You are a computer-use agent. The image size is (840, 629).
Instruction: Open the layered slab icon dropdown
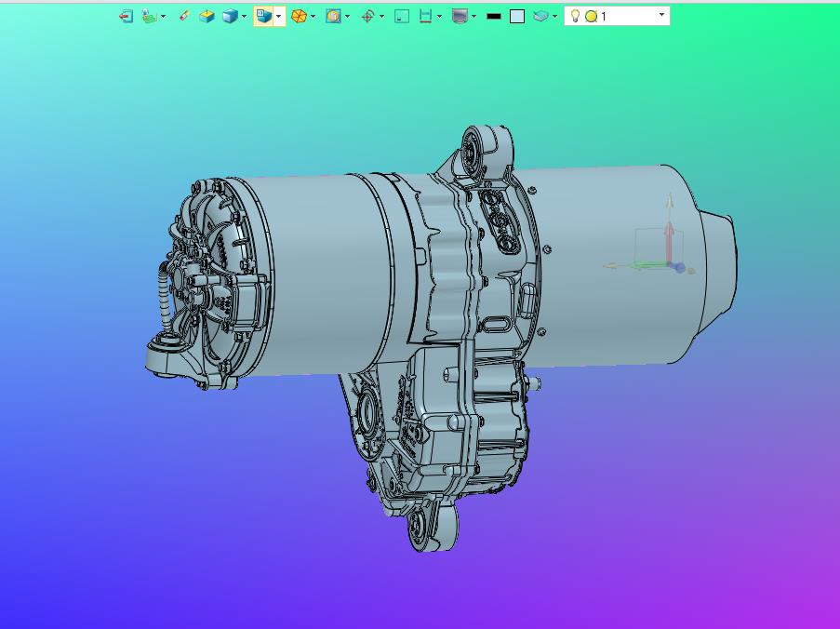tap(555, 17)
